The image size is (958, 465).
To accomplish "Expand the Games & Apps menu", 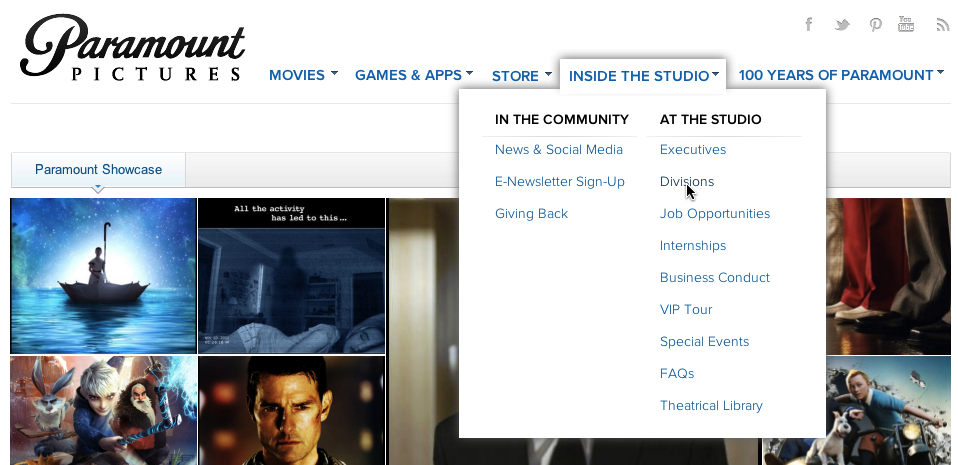I will [414, 75].
